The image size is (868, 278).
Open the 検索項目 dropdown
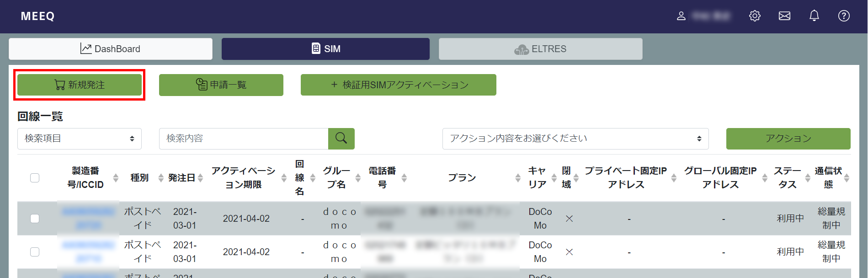click(x=80, y=139)
